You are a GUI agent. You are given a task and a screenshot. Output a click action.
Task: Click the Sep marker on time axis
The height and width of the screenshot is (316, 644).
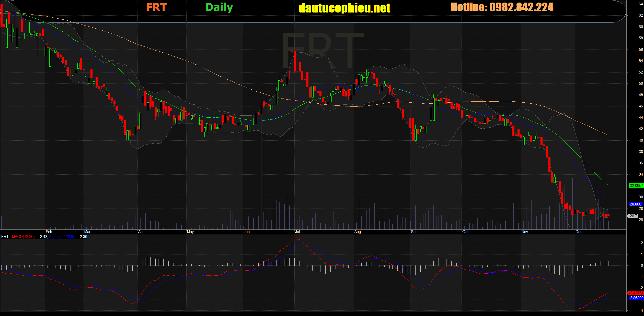(x=414, y=232)
